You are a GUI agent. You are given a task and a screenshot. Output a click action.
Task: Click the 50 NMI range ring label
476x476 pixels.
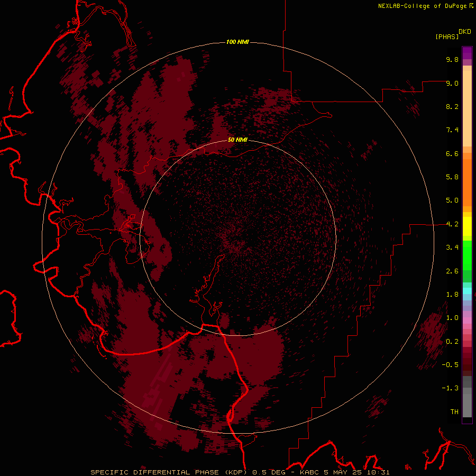(x=237, y=140)
